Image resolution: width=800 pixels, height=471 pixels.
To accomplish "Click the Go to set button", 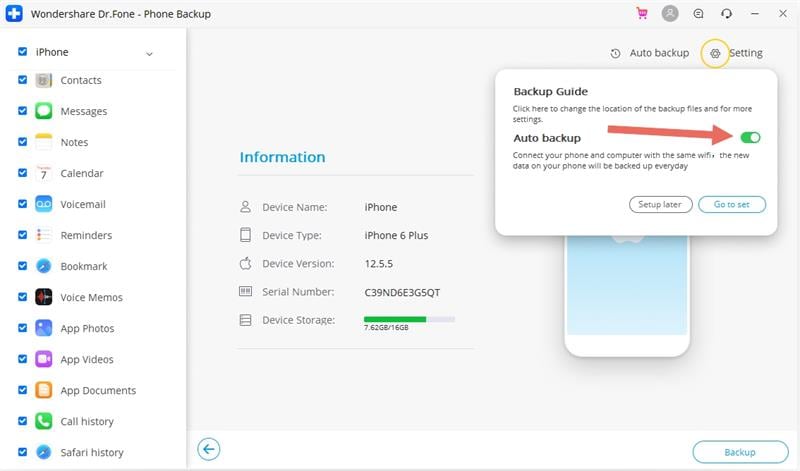I will click(x=732, y=204).
